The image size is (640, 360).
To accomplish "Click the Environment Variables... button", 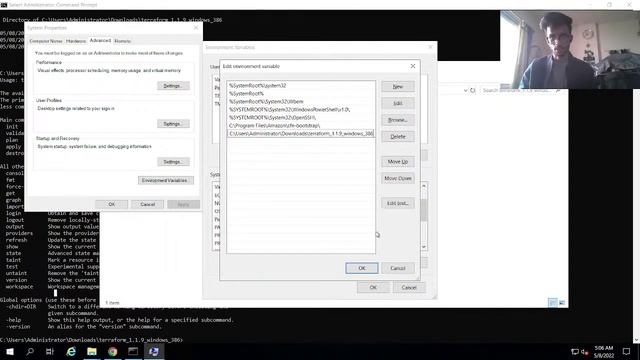I will [x=166, y=180].
